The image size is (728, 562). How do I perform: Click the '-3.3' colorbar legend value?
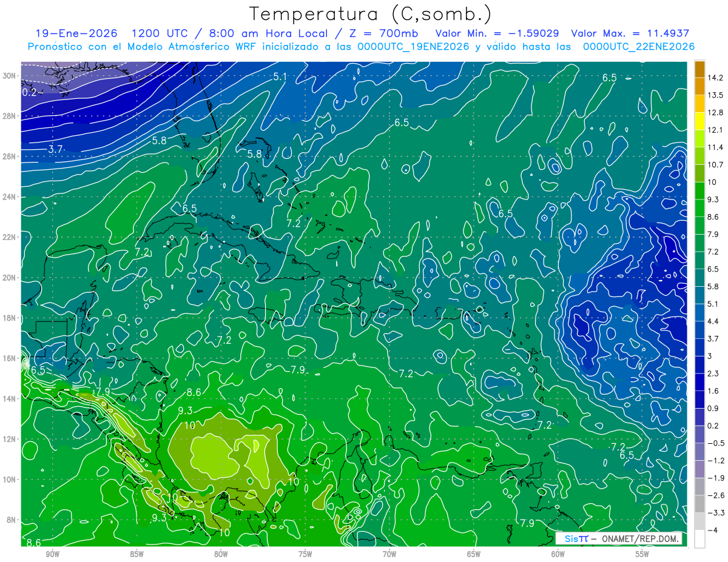click(717, 513)
